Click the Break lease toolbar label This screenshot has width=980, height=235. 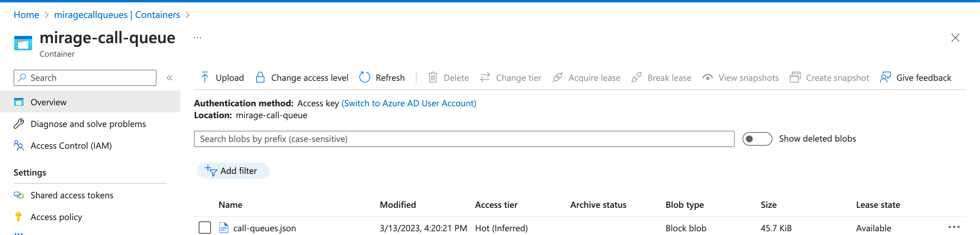click(x=670, y=78)
